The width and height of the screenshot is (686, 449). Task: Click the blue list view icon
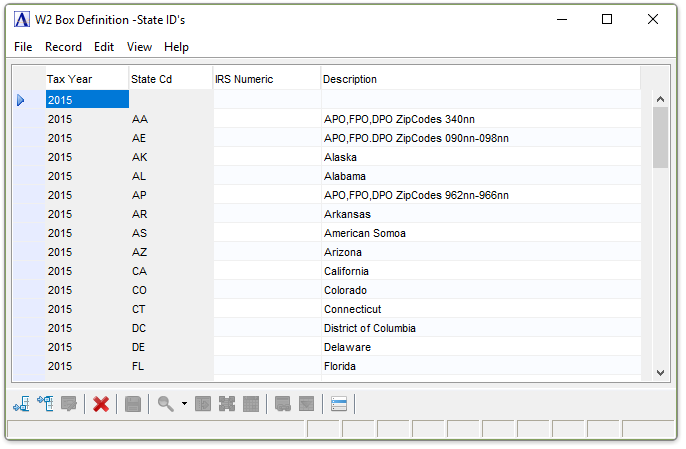pyautogui.click(x=339, y=404)
